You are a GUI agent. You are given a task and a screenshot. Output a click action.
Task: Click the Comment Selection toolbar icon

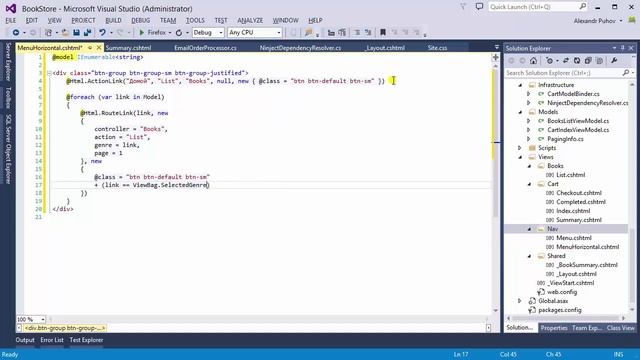331,33
